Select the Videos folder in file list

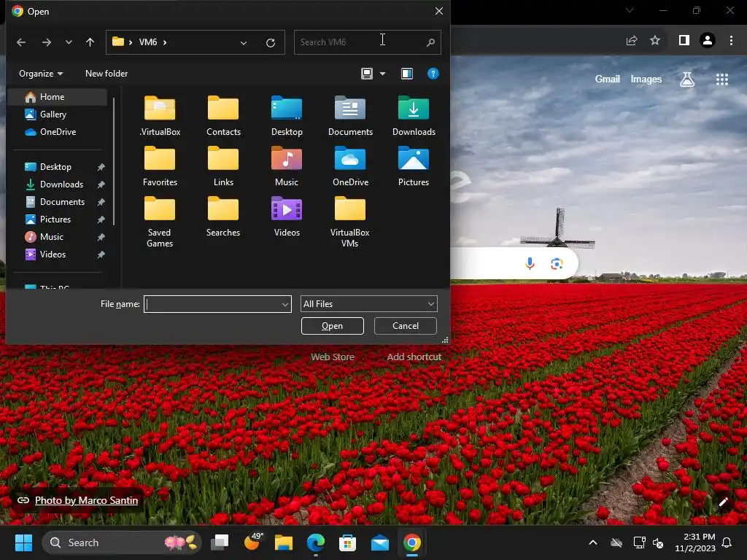(x=287, y=217)
